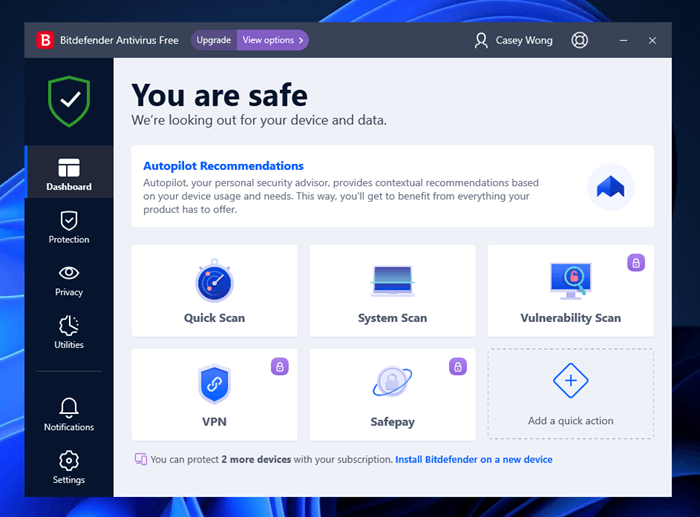
Task: Open the help lifebuoy icon
Action: pos(579,40)
